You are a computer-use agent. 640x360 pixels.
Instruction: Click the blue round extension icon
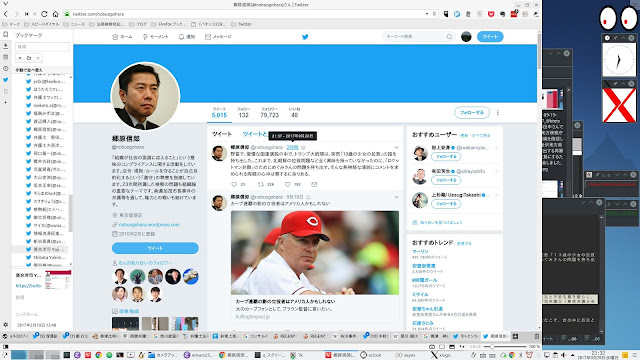457,14
